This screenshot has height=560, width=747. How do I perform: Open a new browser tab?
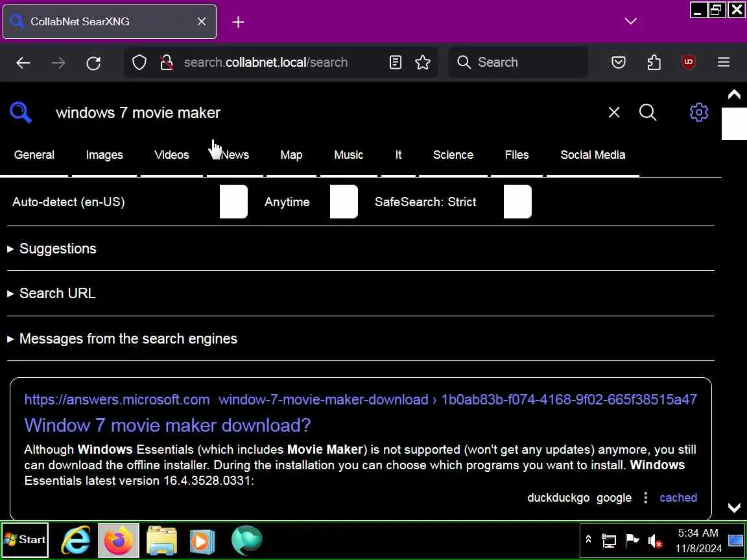(238, 22)
